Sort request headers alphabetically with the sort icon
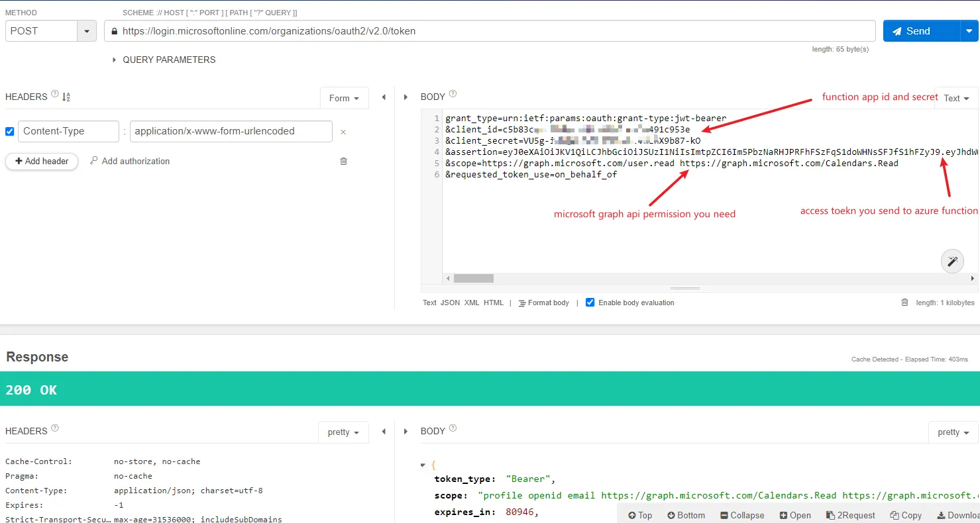This screenshot has width=980, height=523. 66,97
